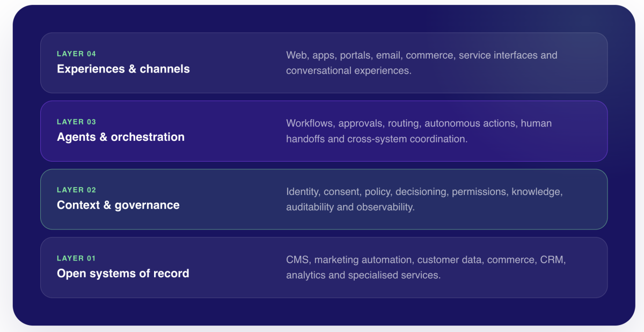Select the LAYER 04 label
Screen dimensions: 644x332
77,54
